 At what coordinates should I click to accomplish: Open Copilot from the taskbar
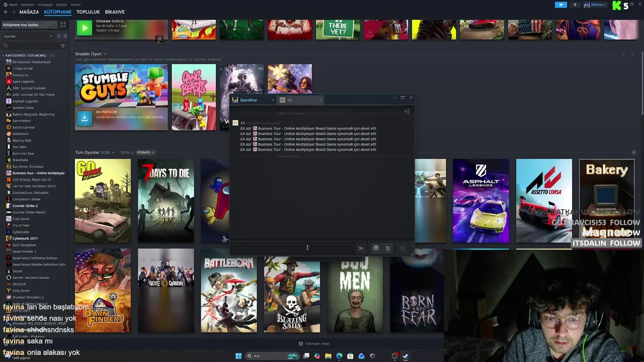click(x=317, y=356)
